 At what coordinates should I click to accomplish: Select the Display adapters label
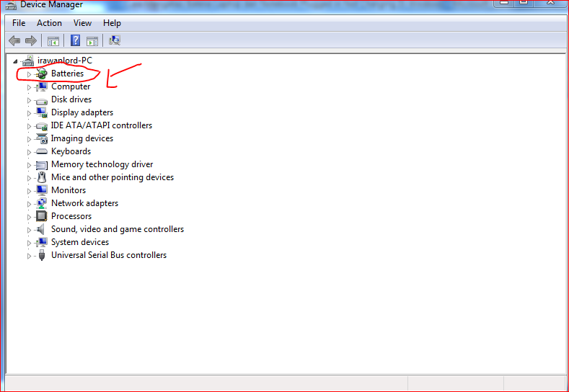(82, 113)
